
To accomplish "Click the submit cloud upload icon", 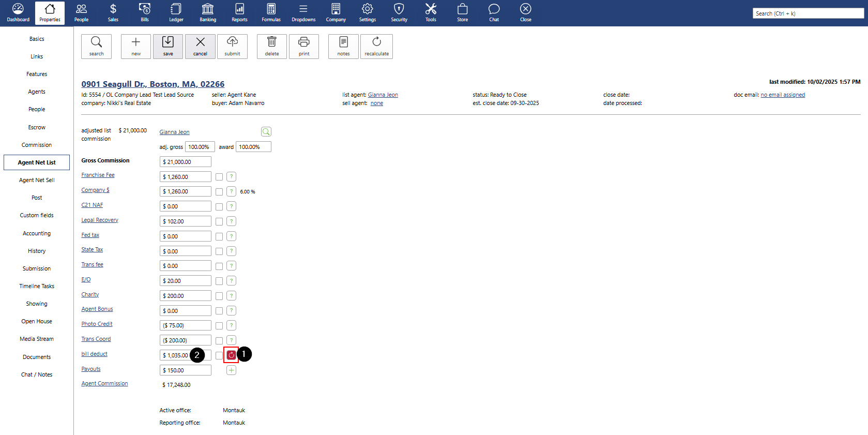I will point(232,46).
